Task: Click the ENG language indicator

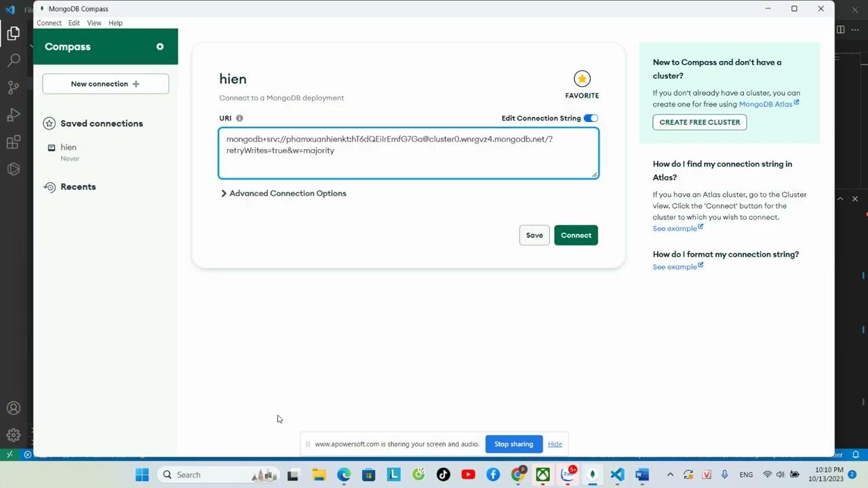Action: pyautogui.click(x=746, y=474)
